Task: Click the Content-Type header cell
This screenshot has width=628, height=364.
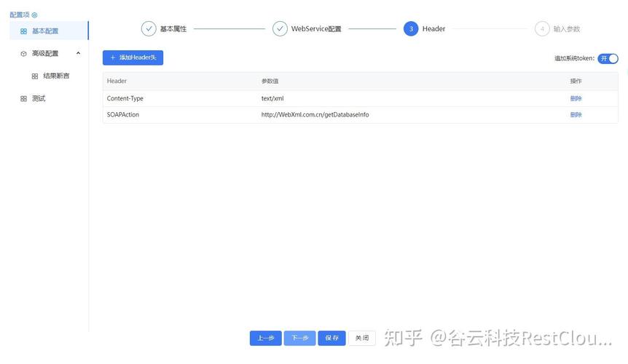Action: [125, 98]
